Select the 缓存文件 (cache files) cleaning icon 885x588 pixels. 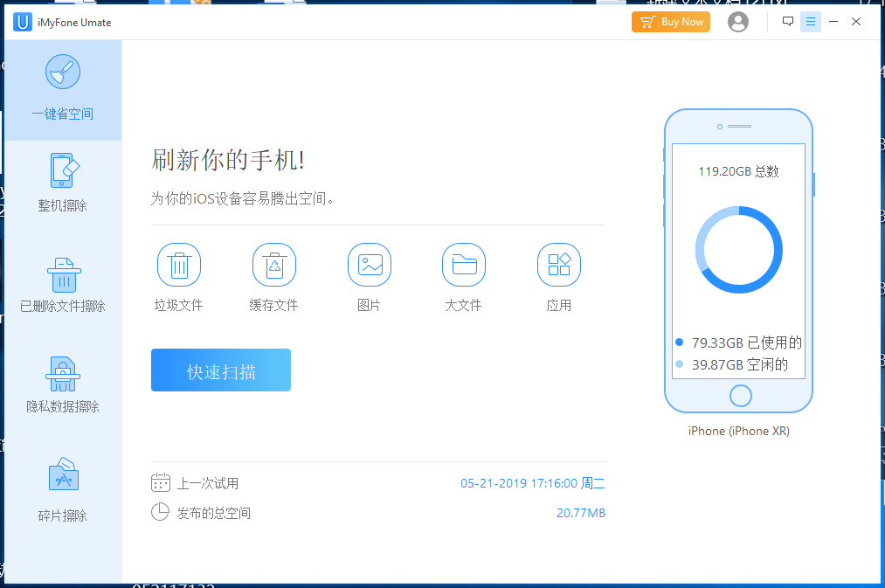[274, 265]
